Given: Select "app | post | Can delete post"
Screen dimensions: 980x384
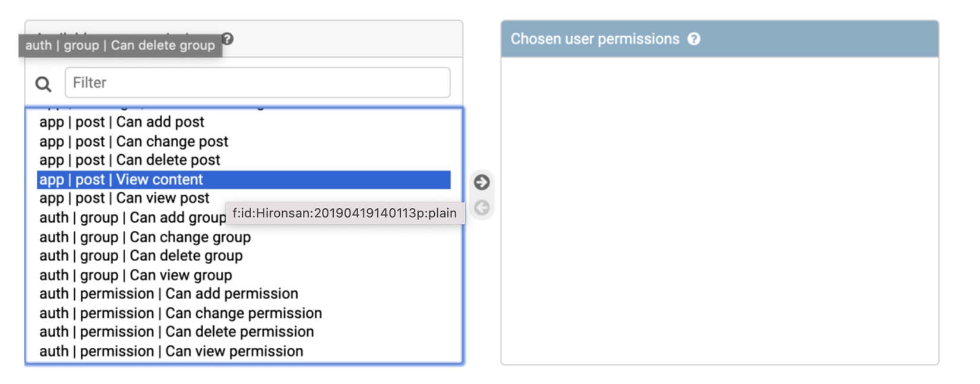Looking at the screenshot, I should (129, 160).
